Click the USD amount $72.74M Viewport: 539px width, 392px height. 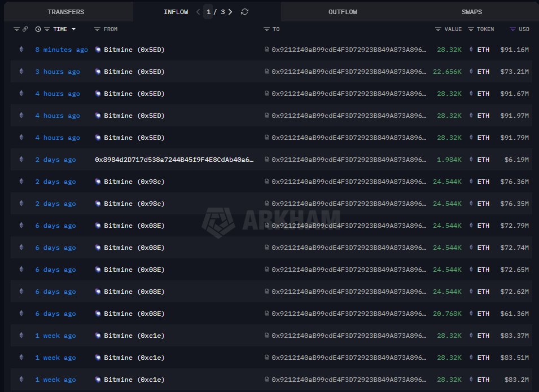(x=515, y=248)
